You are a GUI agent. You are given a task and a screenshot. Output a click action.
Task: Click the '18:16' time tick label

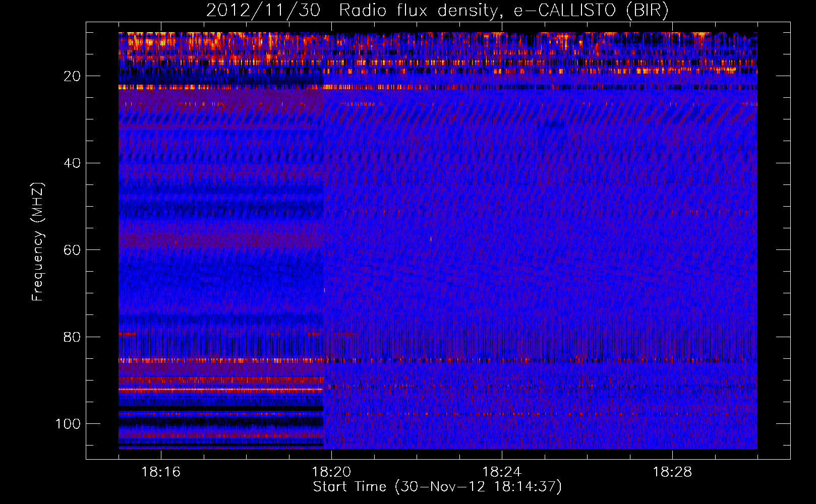(x=161, y=472)
